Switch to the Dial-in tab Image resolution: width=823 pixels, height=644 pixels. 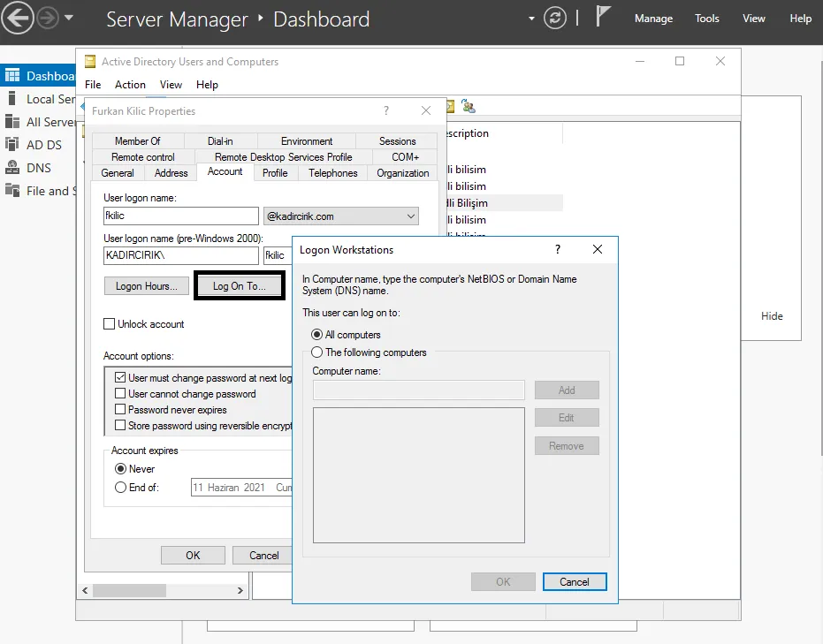click(220, 141)
